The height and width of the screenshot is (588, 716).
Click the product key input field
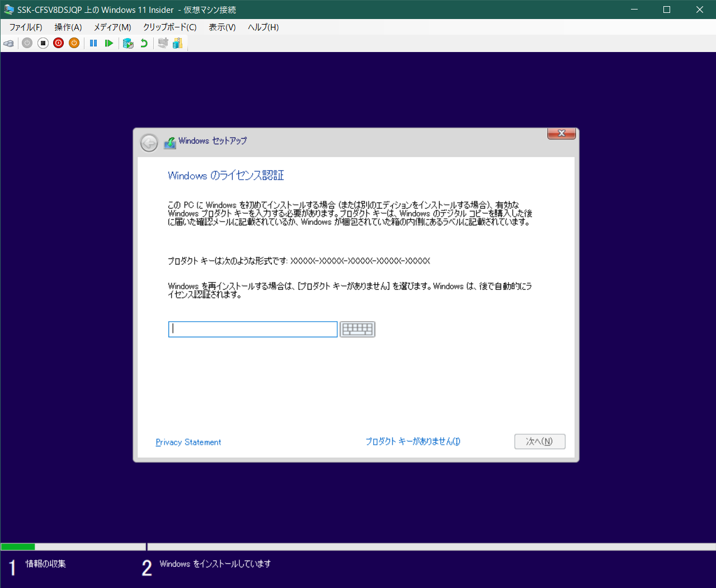click(x=253, y=330)
